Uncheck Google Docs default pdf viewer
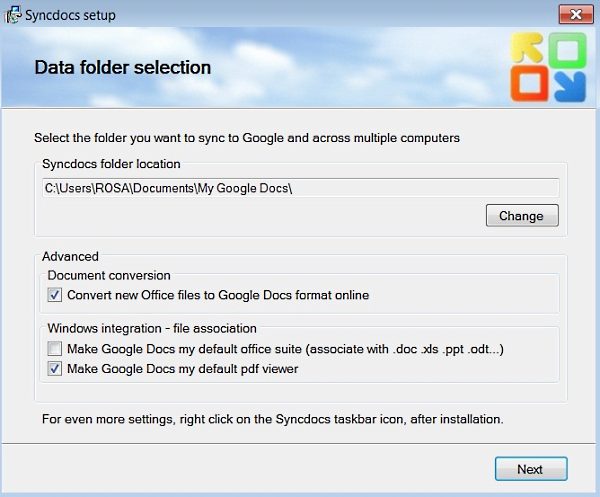 54,368
